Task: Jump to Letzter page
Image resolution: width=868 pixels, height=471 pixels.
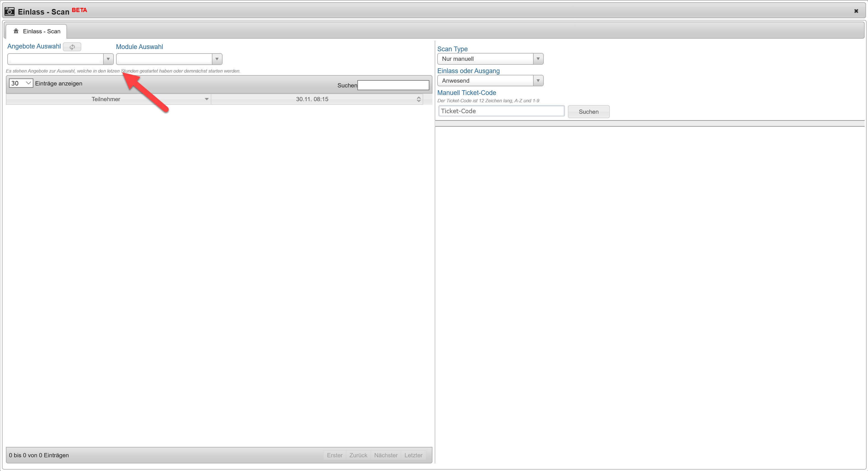Action: 413,455
